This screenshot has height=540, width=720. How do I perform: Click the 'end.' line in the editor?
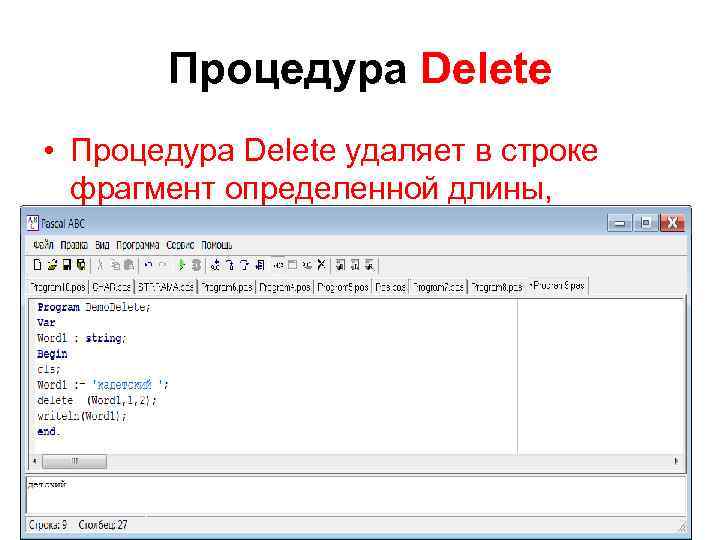[x=49, y=432]
